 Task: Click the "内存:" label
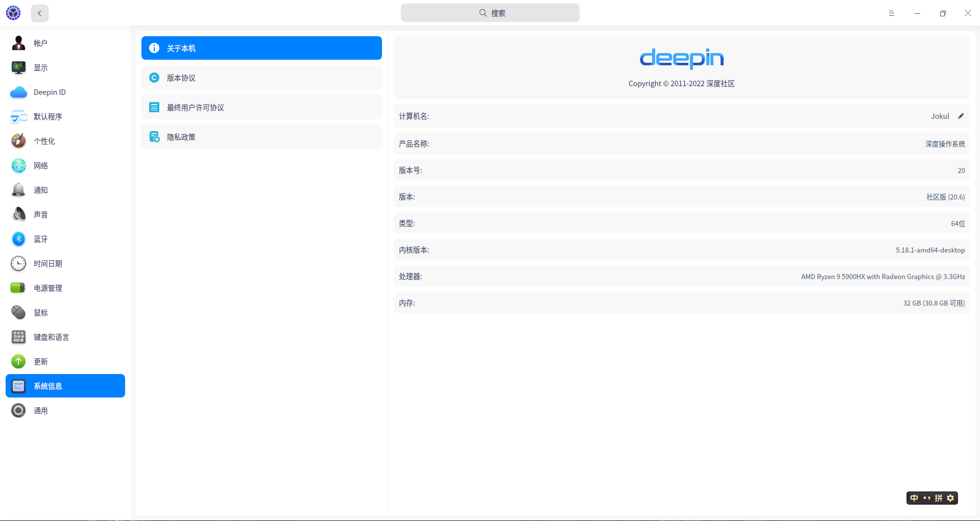pyautogui.click(x=407, y=303)
